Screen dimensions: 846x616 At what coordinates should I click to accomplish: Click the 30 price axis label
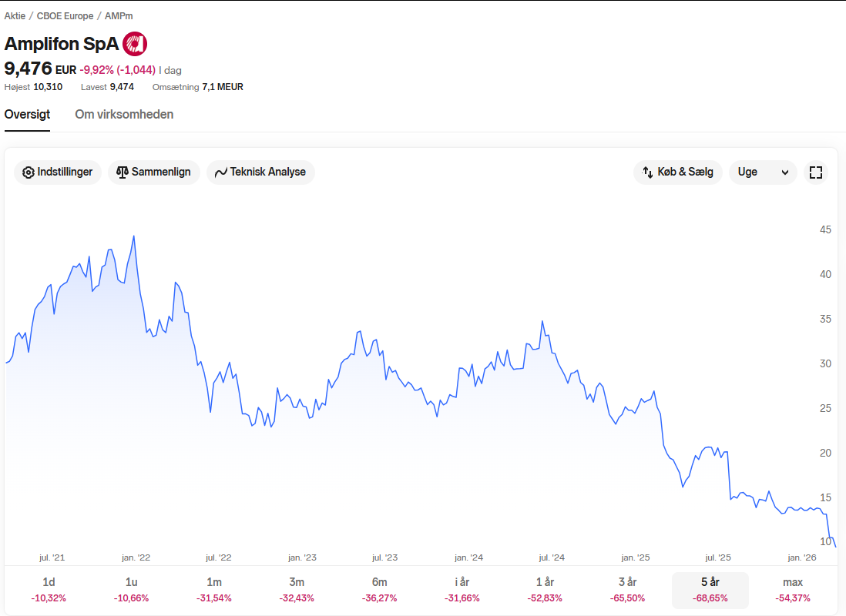(825, 364)
